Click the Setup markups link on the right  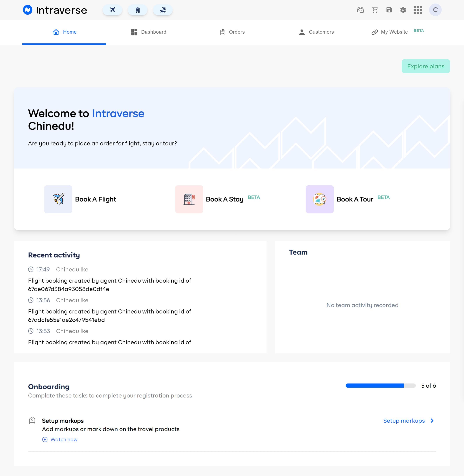pyautogui.click(x=404, y=421)
